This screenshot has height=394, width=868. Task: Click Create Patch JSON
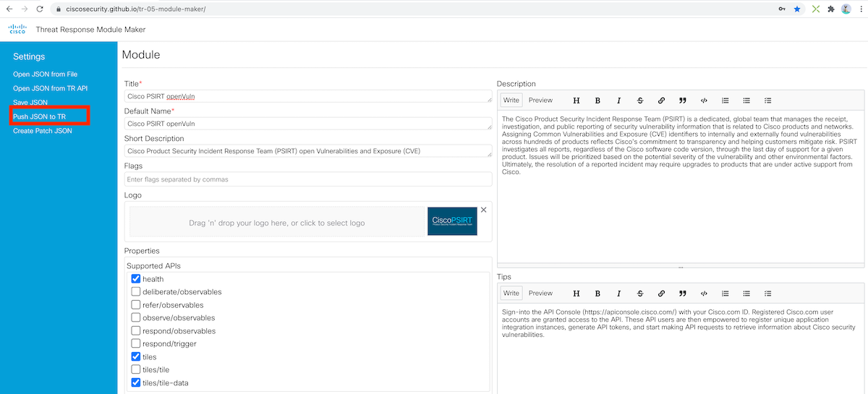(x=42, y=131)
